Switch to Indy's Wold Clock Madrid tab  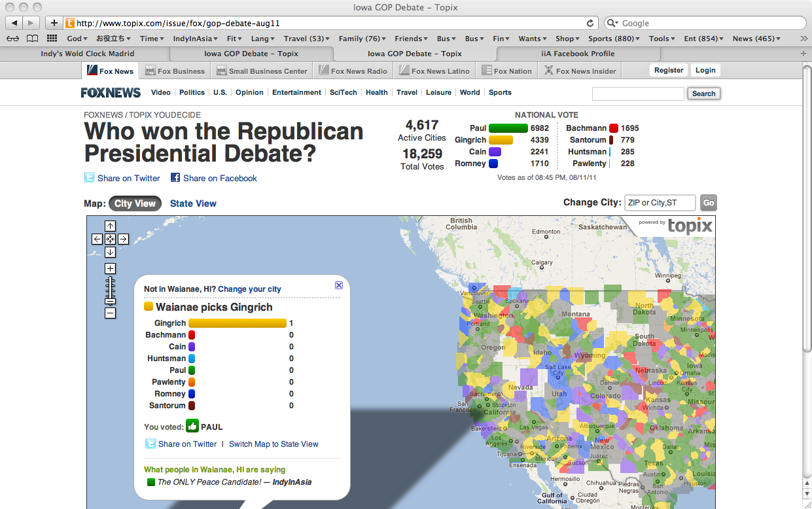point(87,54)
